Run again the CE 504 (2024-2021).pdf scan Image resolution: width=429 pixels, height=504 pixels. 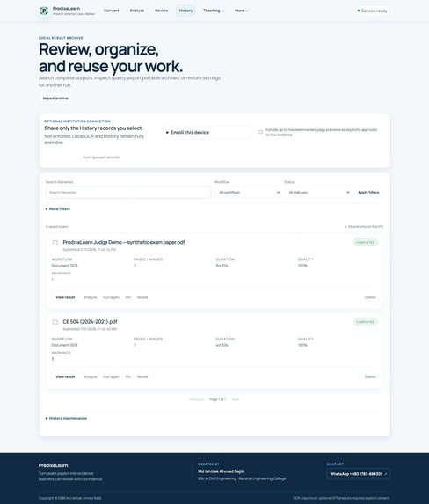[111, 376]
